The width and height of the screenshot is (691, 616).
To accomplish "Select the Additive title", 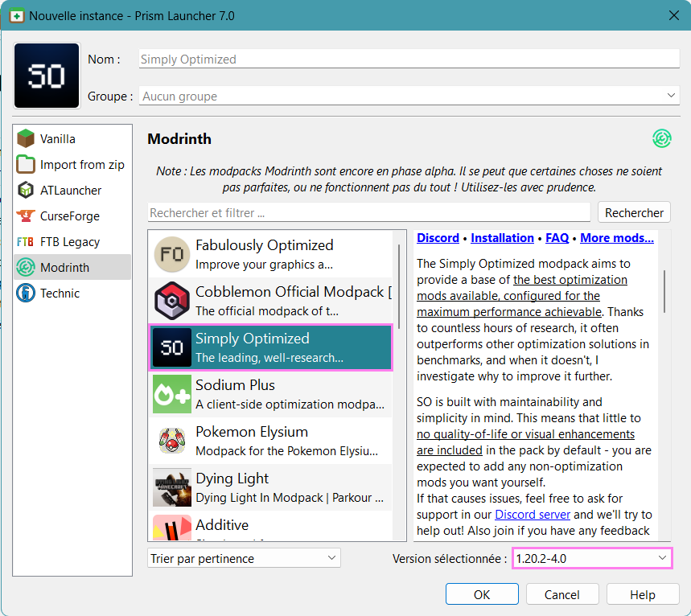I will [222, 525].
